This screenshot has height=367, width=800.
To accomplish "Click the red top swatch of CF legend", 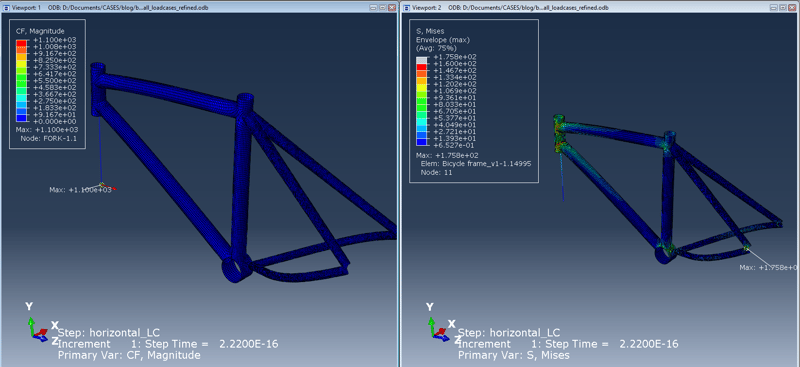I will coord(21,42).
